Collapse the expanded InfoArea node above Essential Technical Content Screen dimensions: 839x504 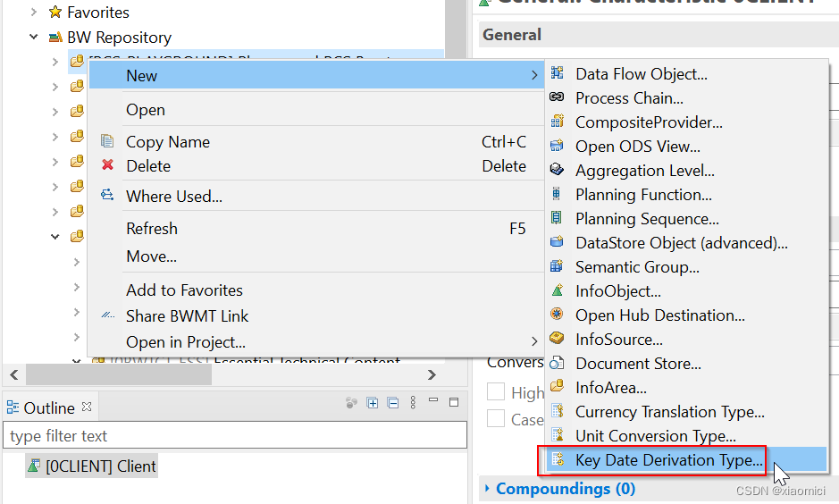[x=55, y=236]
